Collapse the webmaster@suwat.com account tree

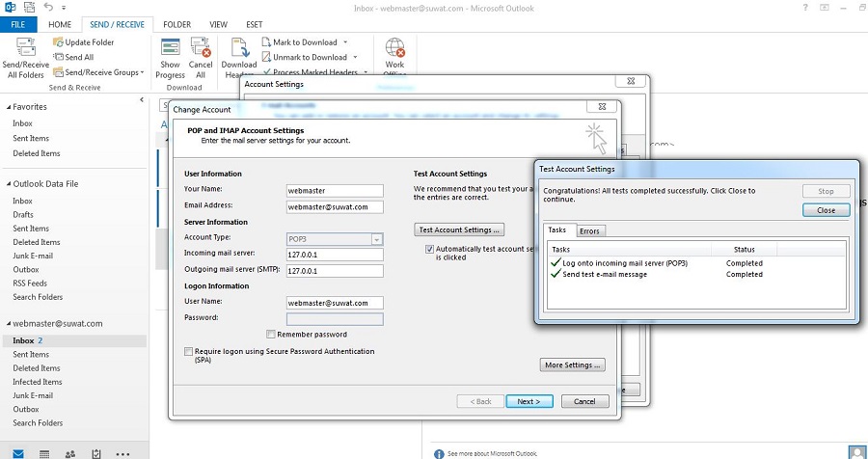pos(9,323)
